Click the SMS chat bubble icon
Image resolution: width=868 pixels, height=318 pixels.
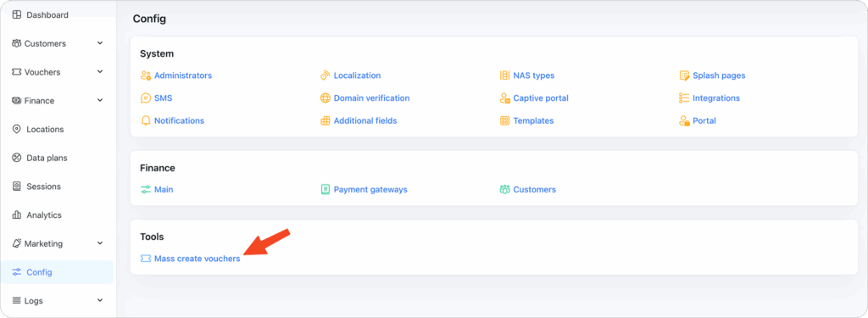pyautogui.click(x=146, y=98)
